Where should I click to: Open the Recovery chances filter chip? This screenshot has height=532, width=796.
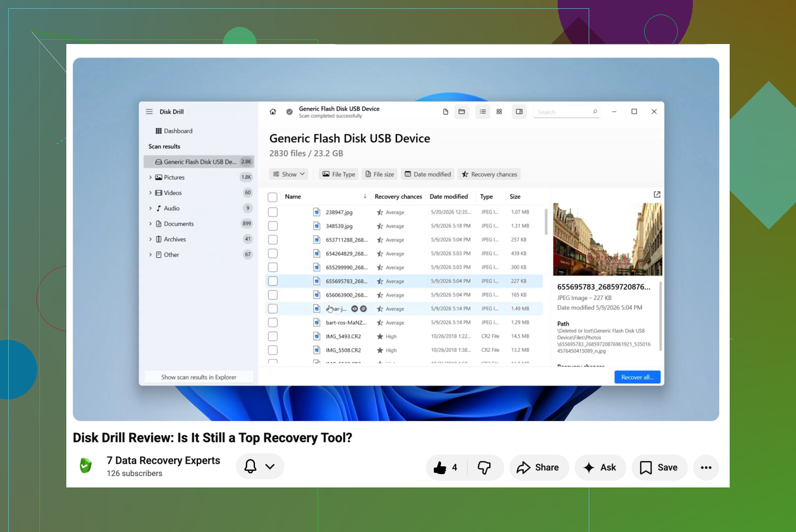coord(489,174)
